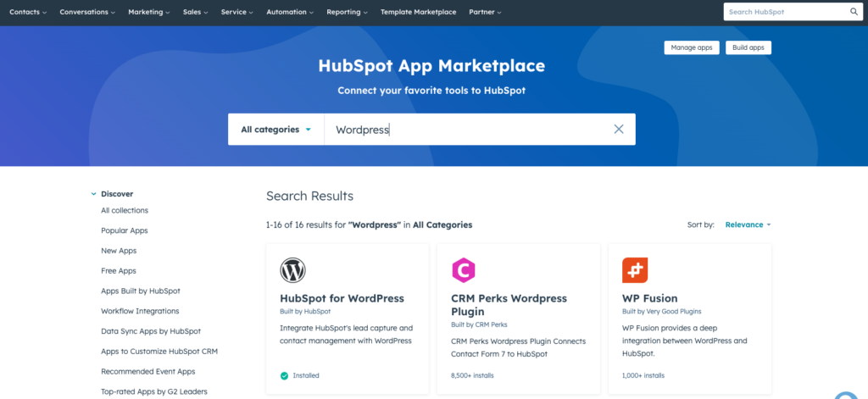Click the 'Search Results' heading
This screenshot has height=399, width=868.
(309, 196)
